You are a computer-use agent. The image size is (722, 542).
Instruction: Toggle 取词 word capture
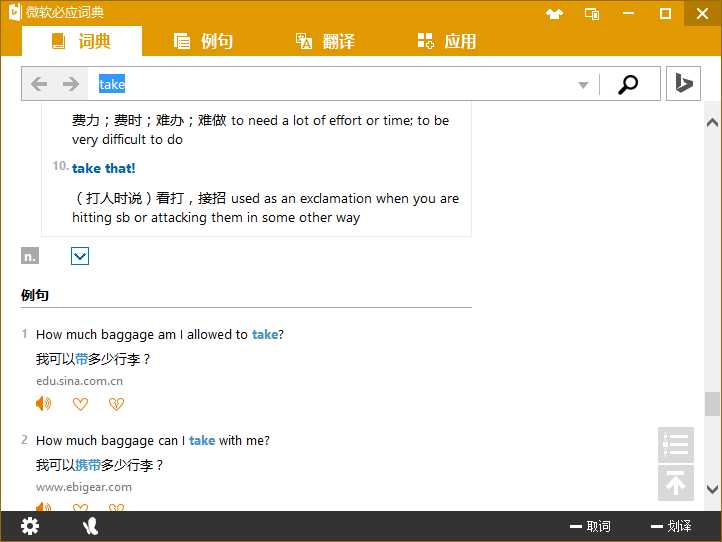pos(590,526)
